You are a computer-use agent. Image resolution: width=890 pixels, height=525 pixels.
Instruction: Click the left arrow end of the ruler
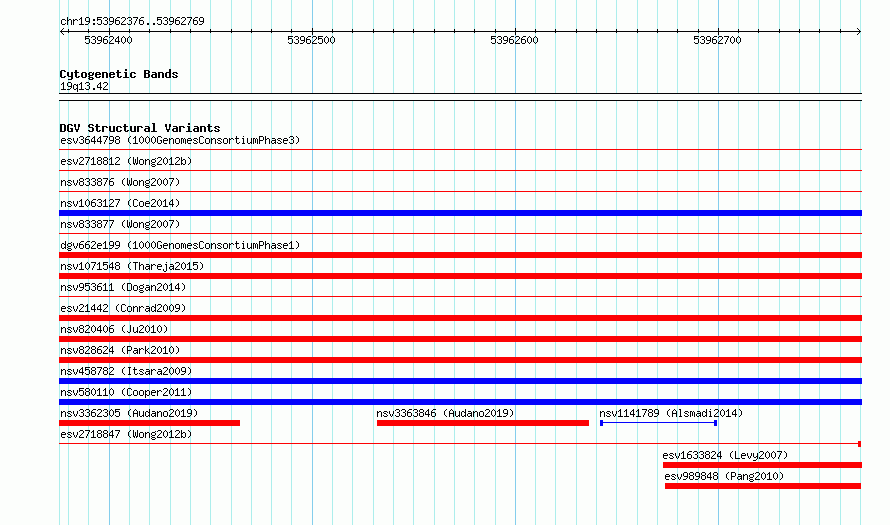(x=62, y=32)
